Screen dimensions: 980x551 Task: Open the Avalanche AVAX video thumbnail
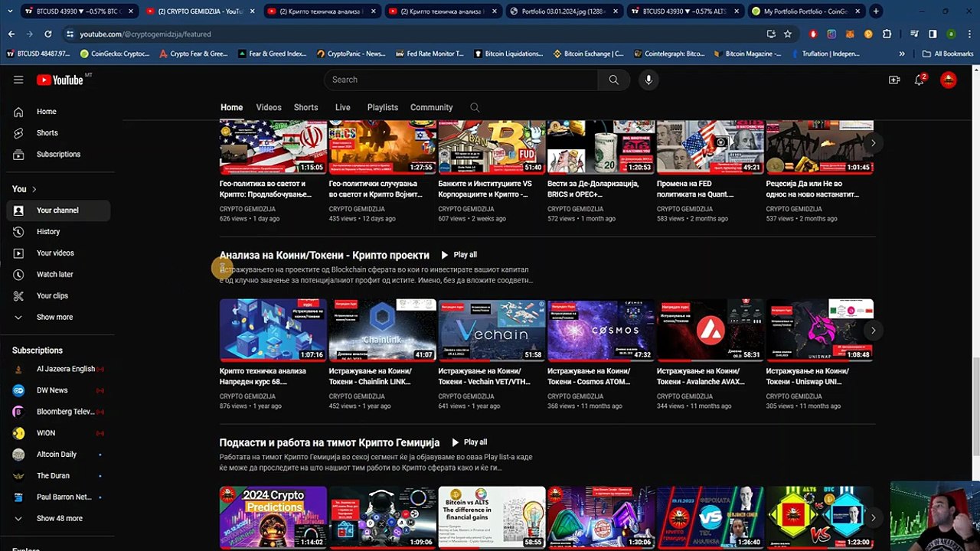click(710, 330)
